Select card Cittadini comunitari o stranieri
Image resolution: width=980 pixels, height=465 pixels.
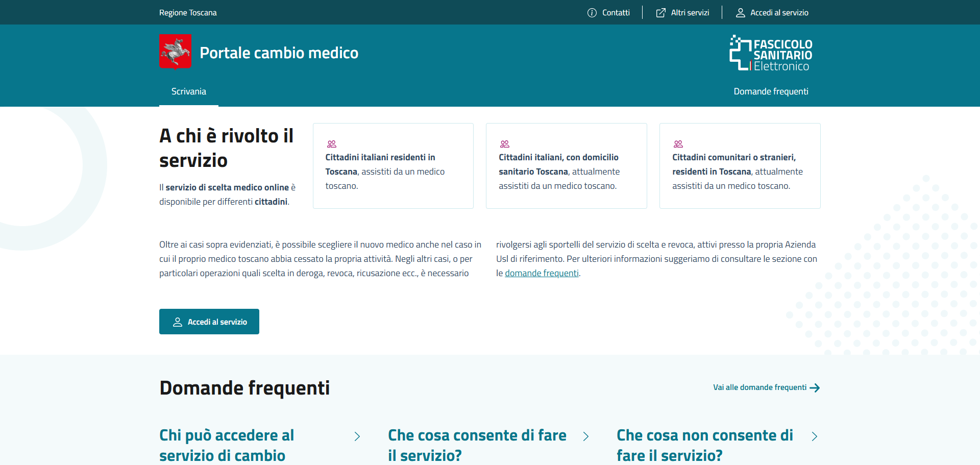point(740,166)
